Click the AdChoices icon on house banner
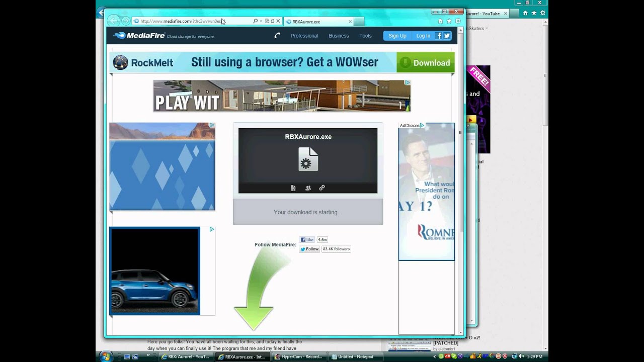 (408, 82)
